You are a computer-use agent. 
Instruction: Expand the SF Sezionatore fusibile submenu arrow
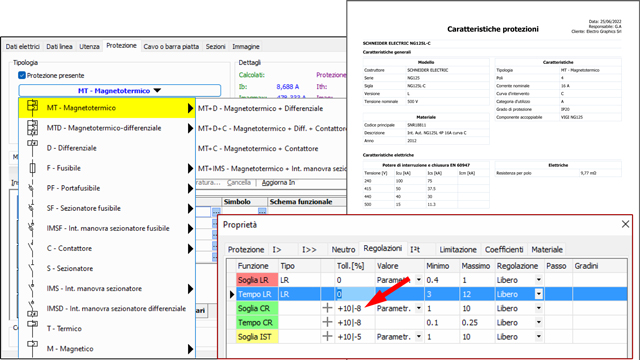pos(190,208)
